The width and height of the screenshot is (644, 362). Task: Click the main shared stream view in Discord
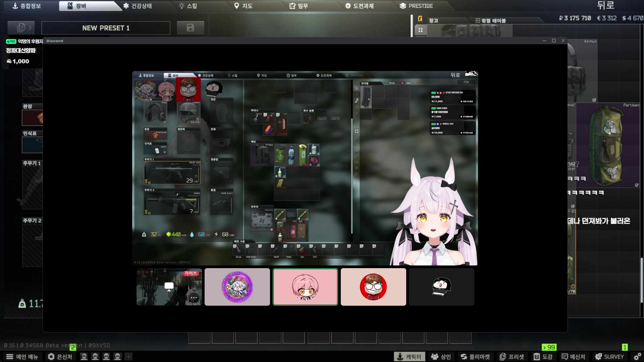(305, 168)
